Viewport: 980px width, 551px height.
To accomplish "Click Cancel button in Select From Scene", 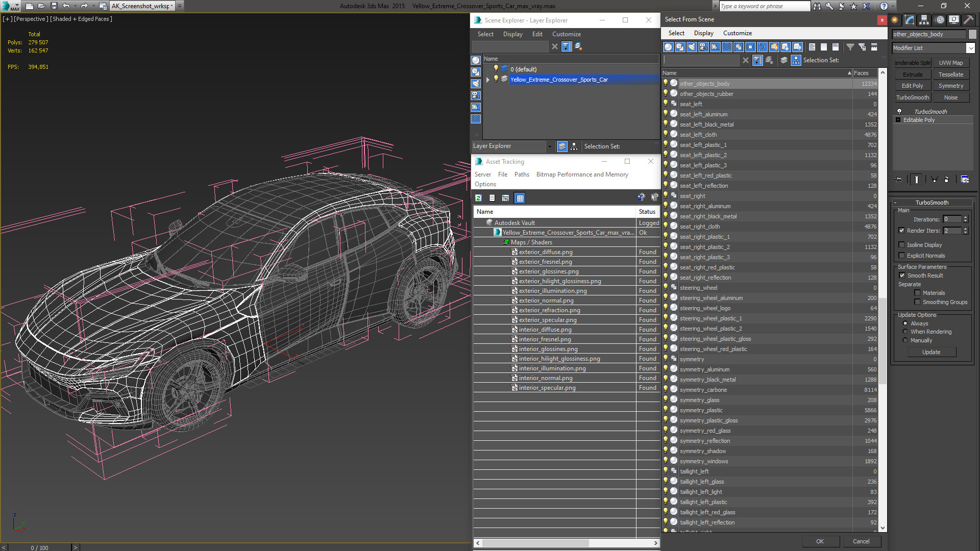I will 861,541.
